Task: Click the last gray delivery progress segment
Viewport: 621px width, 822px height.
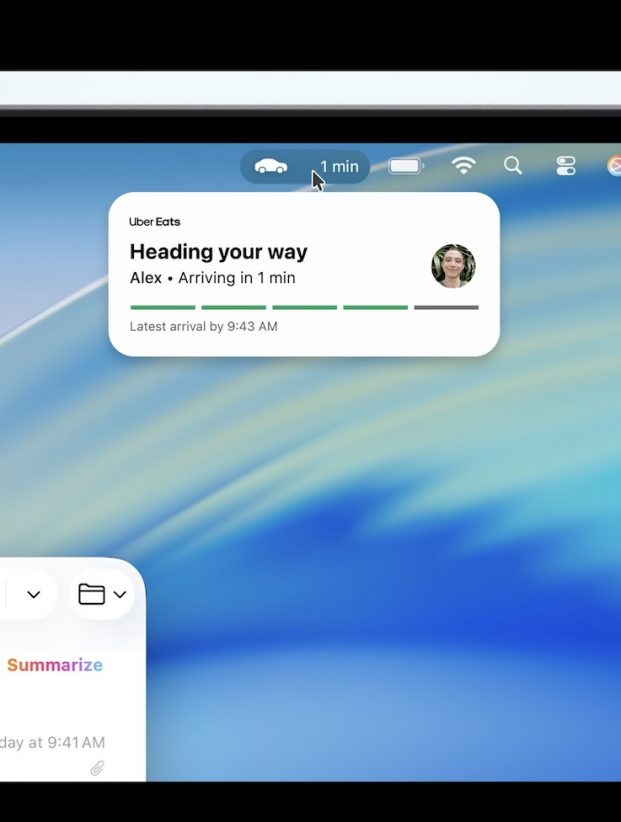Action: tap(446, 307)
